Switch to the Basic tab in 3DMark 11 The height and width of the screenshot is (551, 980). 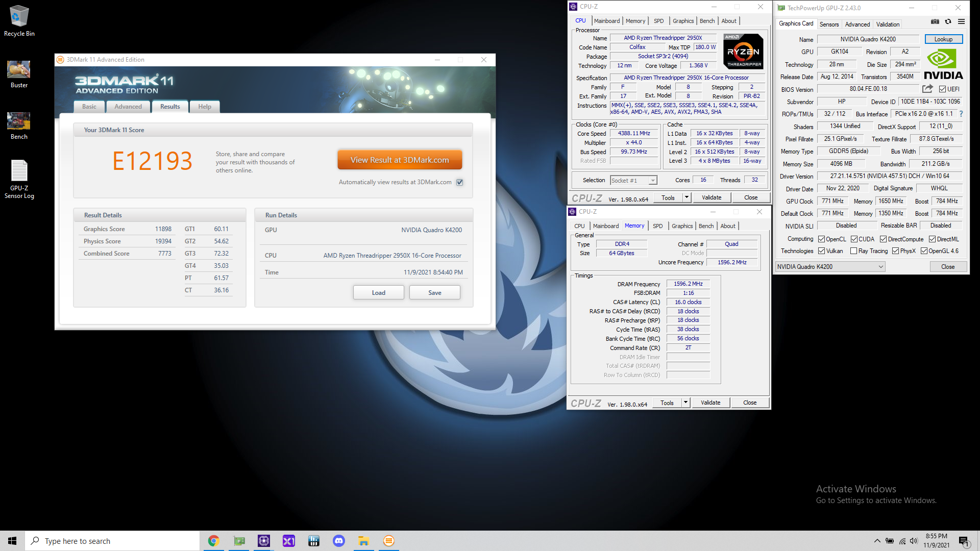(89, 107)
